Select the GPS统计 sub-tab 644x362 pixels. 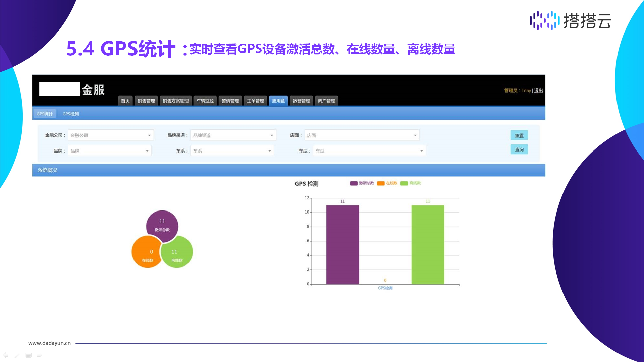[45, 114]
